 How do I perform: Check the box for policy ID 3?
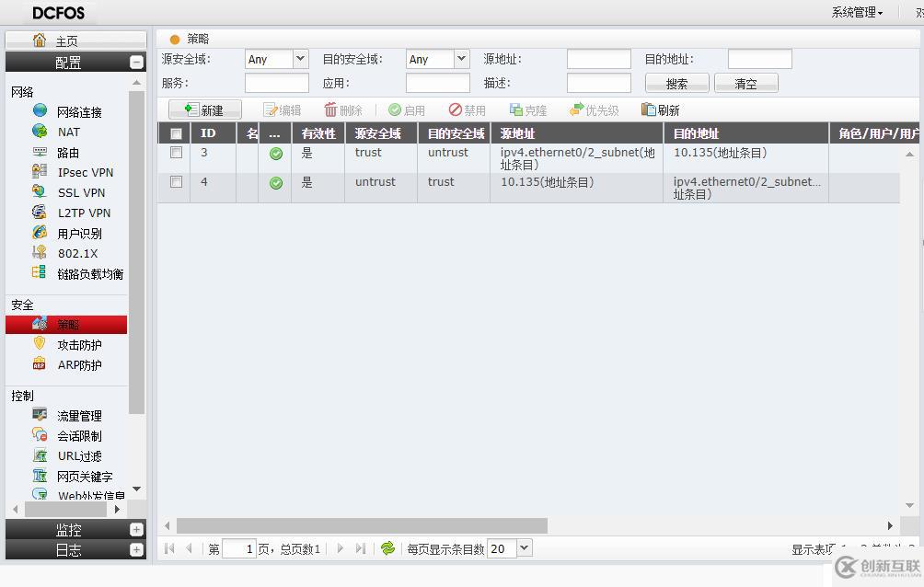[176, 153]
